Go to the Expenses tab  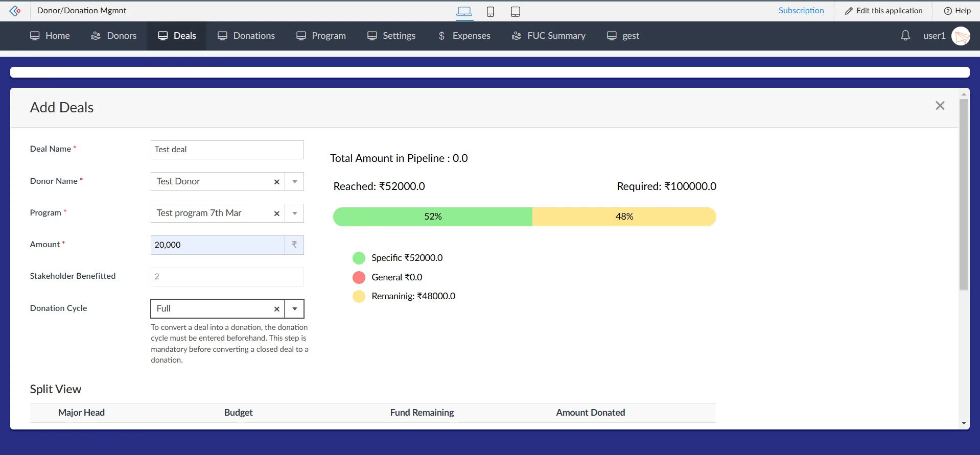464,36
